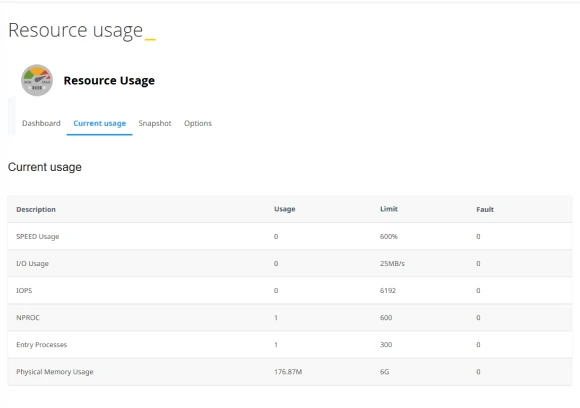Click the 25MB/s I/O limit value

coord(392,263)
